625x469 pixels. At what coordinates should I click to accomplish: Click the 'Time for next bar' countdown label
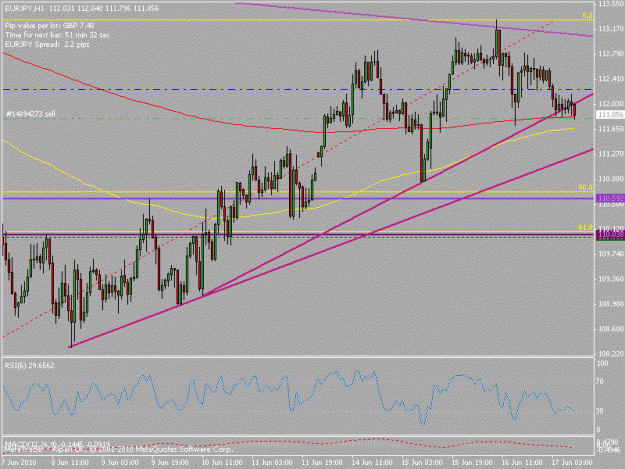57,35
